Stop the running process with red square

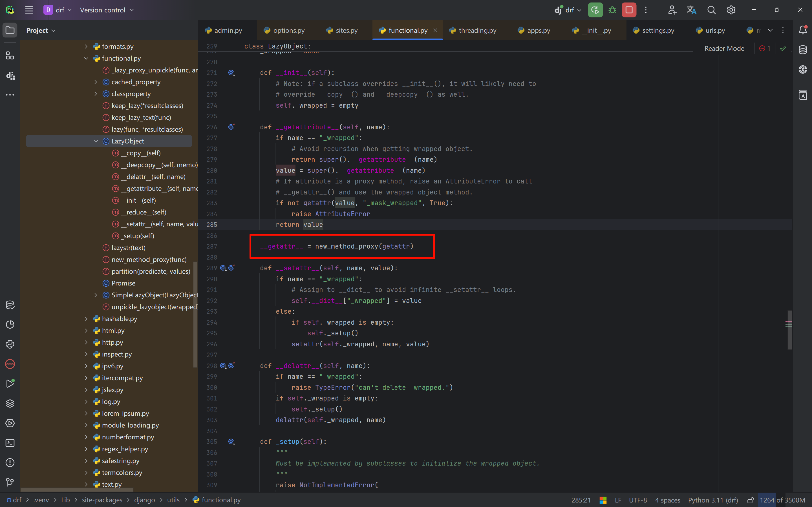(x=629, y=10)
